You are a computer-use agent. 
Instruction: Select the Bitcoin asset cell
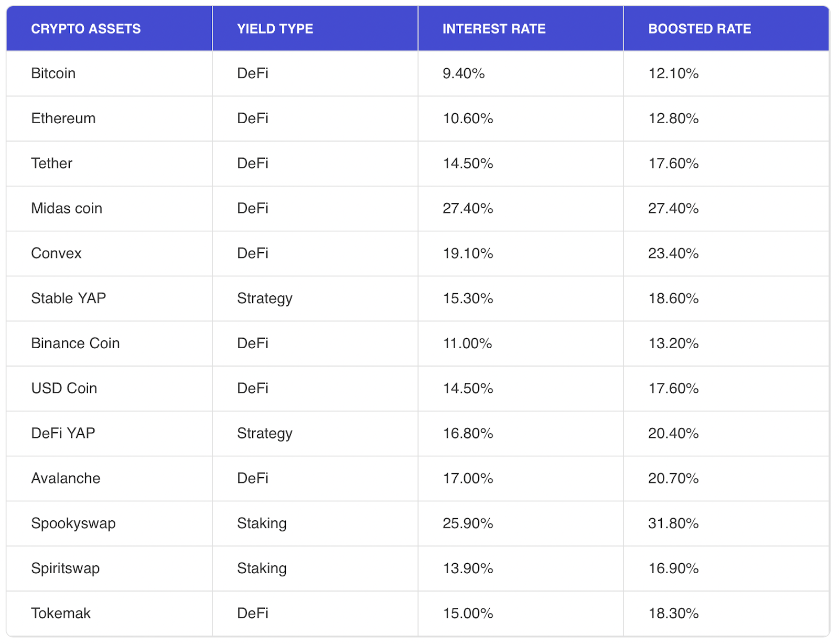coord(53,73)
